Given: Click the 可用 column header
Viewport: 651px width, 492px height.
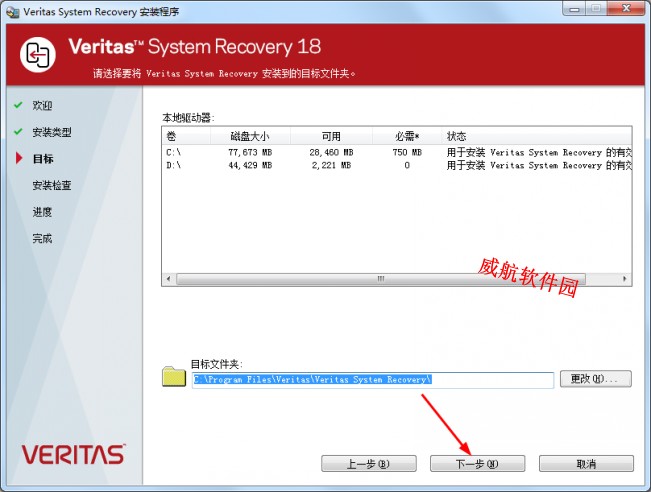Looking at the screenshot, I should (x=331, y=136).
